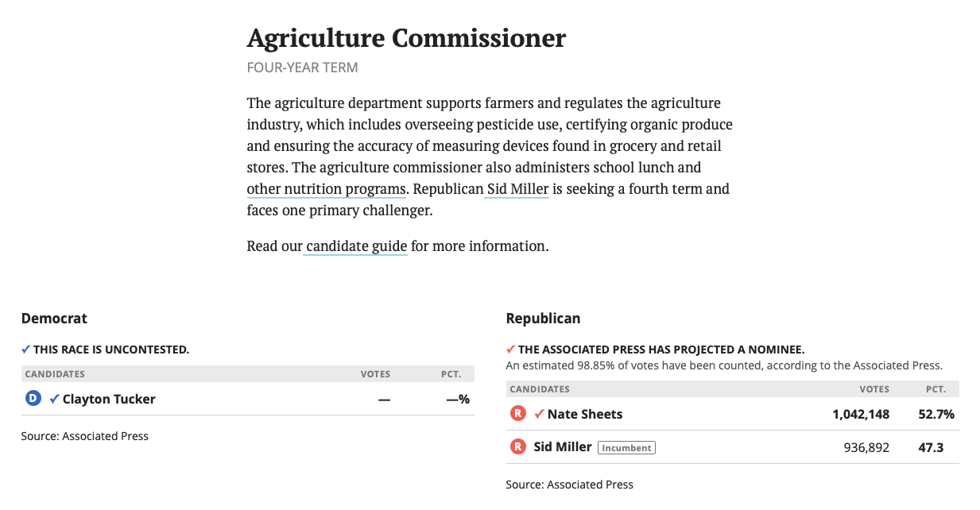Select the Agriculture Commissioner heading
The image size is (980, 510).
(406, 38)
